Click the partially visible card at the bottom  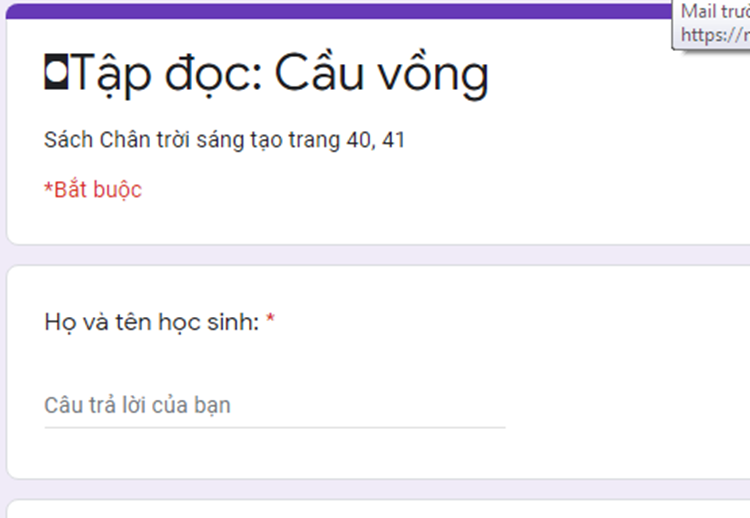(375, 508)
